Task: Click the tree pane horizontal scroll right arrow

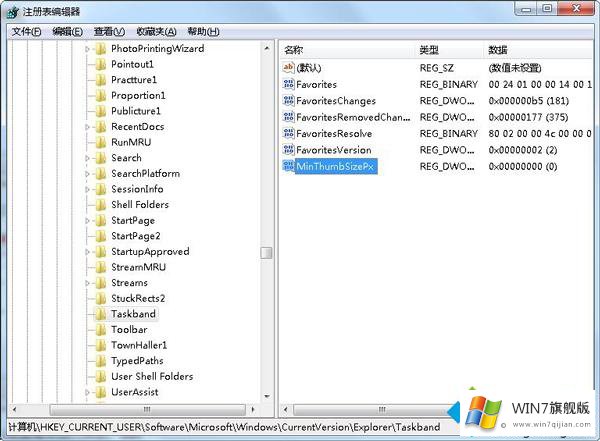Action: (x=253, y=410)
